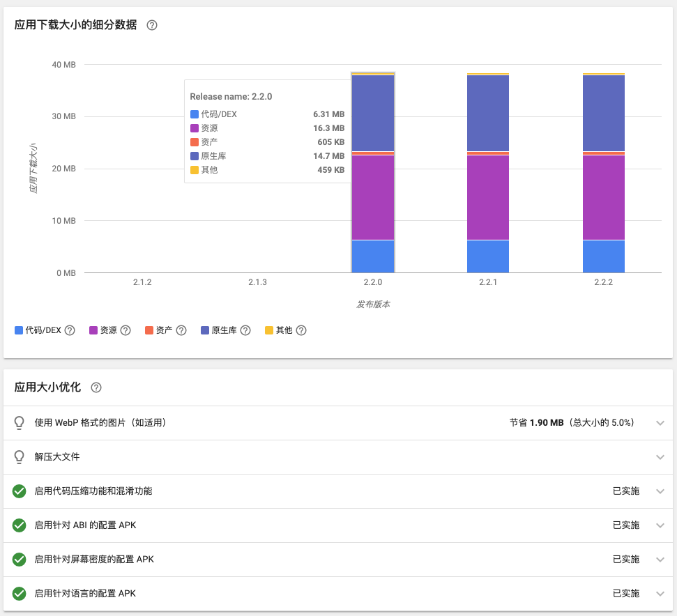The height and width of the screenshot is (616, 677).
Task: Click 已实施 status on 代码压缩 row
Action: point(626,491)
